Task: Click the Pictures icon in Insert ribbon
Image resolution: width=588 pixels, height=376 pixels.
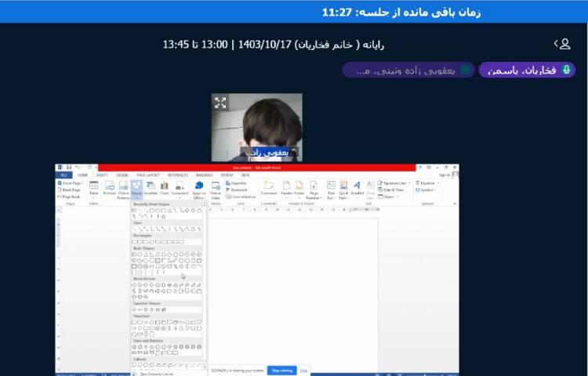Action: [110, 188]
